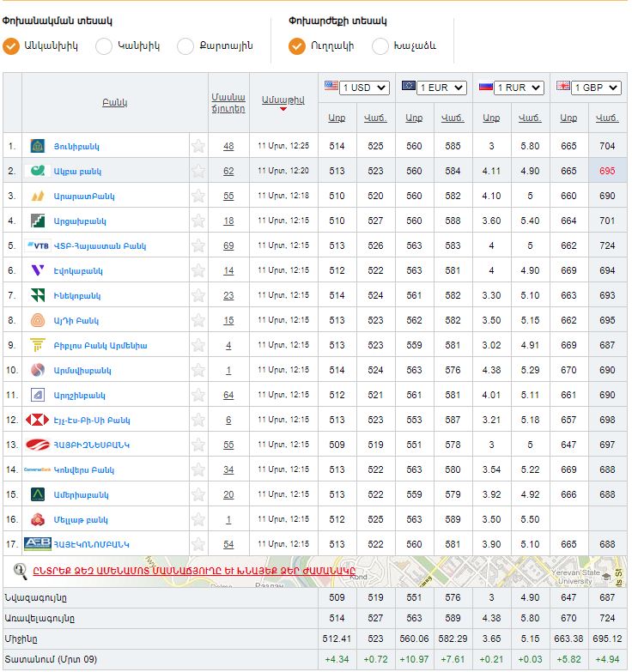The height and width of the screenshot is (672, 632).
Task: Click the magnifier icon near the map banner
Action: [20, 572]
